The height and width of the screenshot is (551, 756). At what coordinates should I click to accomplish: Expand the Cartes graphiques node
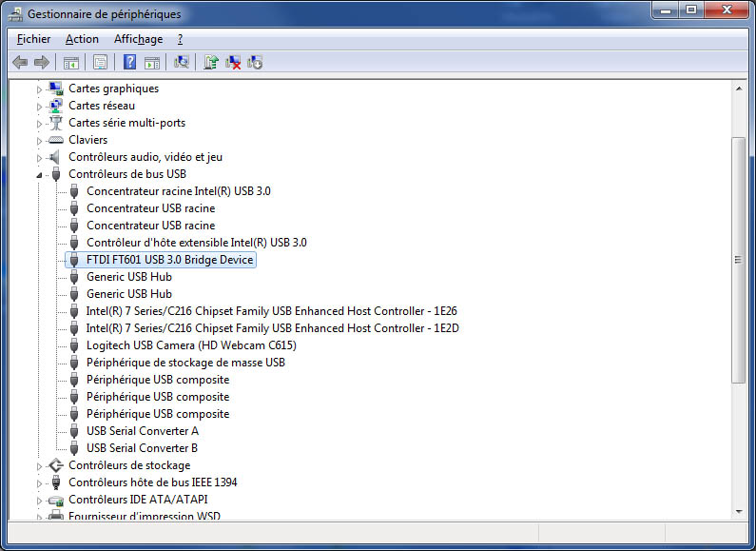[40, 89]
